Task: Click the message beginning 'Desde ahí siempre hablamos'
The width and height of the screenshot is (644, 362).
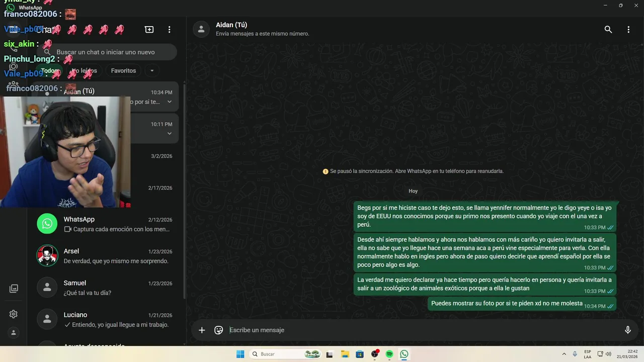Action: click(485, 252)
